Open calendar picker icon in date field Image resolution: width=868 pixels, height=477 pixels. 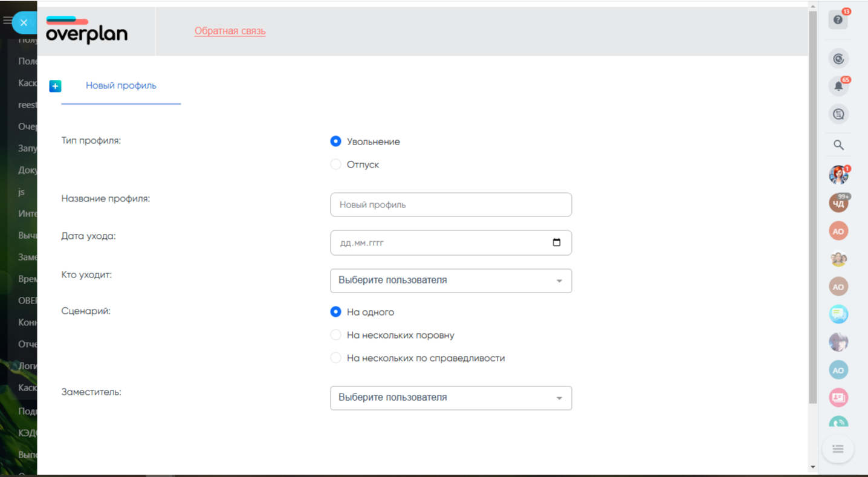point(557,242)
